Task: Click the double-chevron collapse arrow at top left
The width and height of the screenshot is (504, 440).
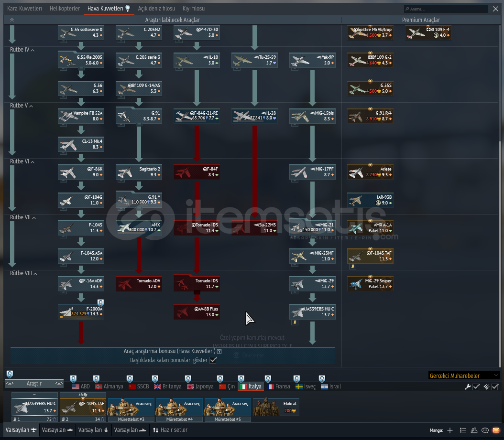Action: click(x=12, y=20)
